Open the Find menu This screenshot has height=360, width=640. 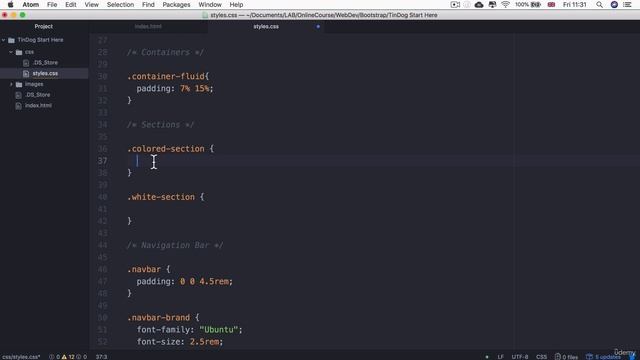pyautogui.click(x=148, y=4)
